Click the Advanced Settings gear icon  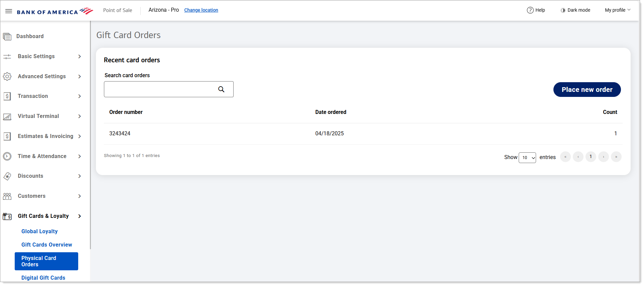(7, 77)
